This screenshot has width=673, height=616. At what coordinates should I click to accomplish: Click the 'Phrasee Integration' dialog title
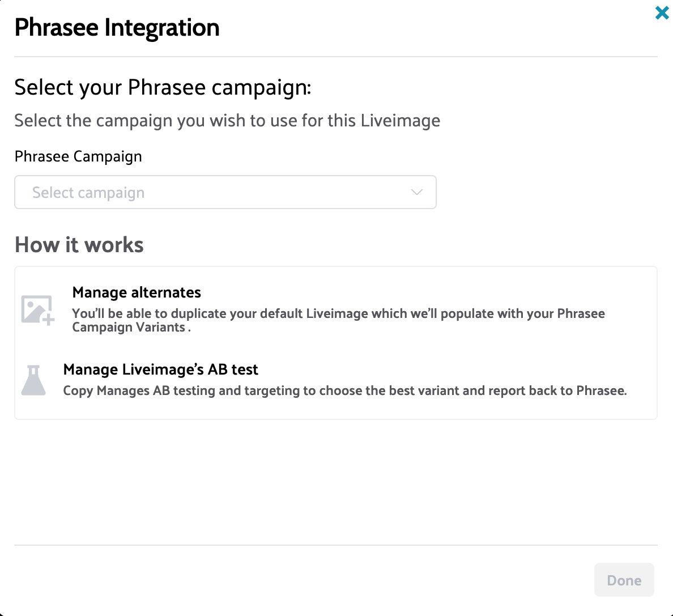[117, 28]
